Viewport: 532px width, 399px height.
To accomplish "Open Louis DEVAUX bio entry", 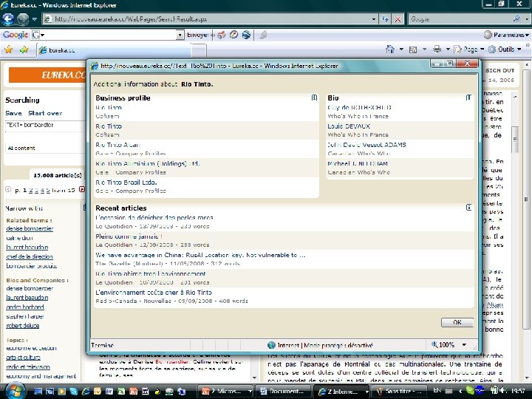I will coord(349,126).
